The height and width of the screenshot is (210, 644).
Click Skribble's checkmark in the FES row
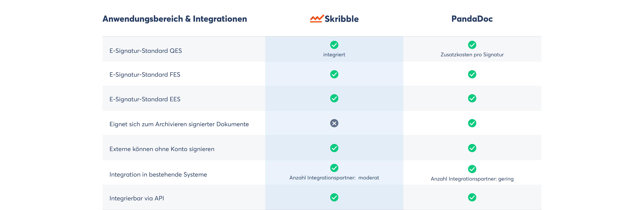click(334, 74)
